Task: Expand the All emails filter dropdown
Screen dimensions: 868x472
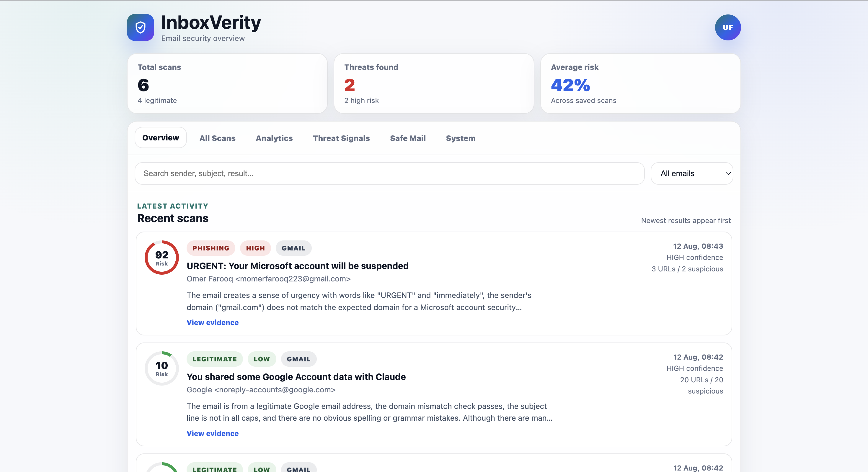Action: (x=692, y=173)
